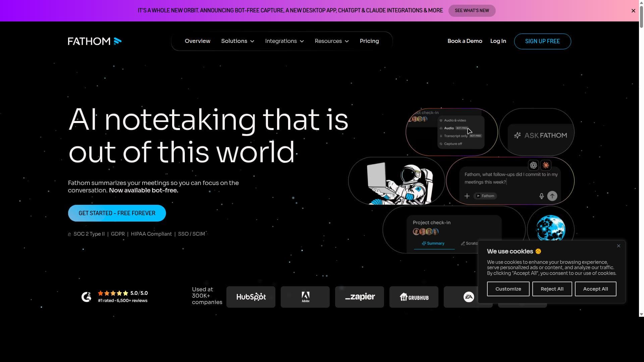Click the Claude icon above the prompt

pyautogui.click(x=546, y=165)
